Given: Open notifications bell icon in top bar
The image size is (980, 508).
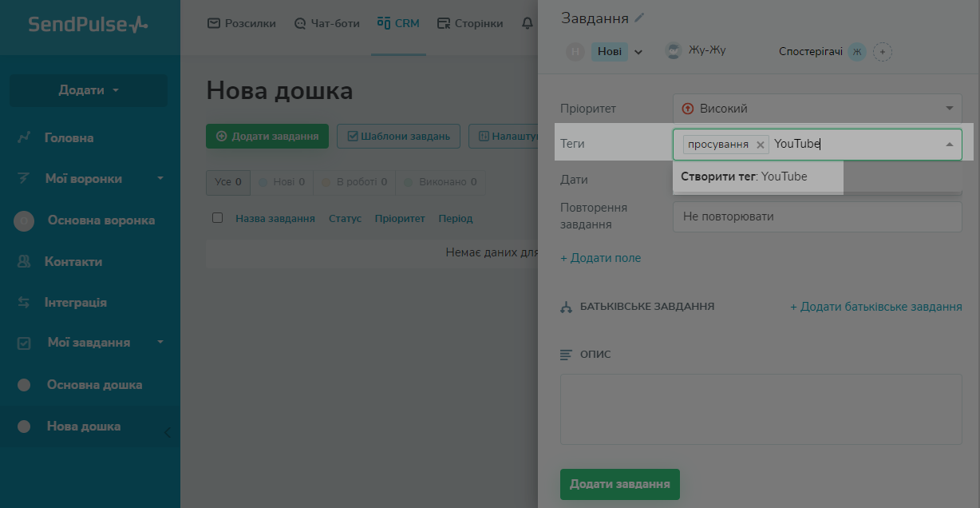Looking at the screenshot, I should click(x=527, y=24).
